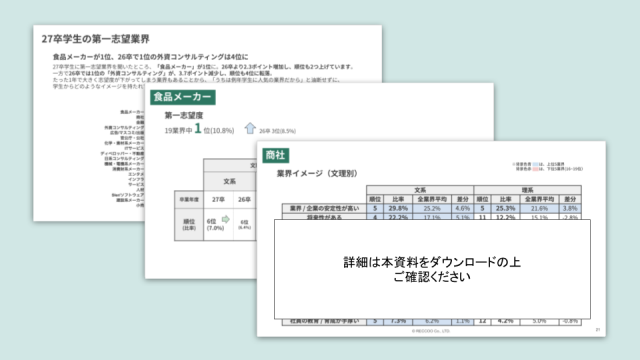Click the 卒業年度 row header cell
The height and width of the screenshot is (360, 640).
click(x=189, y=200)
